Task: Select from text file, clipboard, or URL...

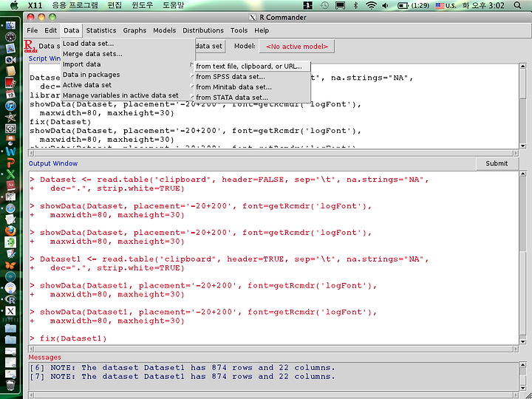Action: (x=252, y=66)
